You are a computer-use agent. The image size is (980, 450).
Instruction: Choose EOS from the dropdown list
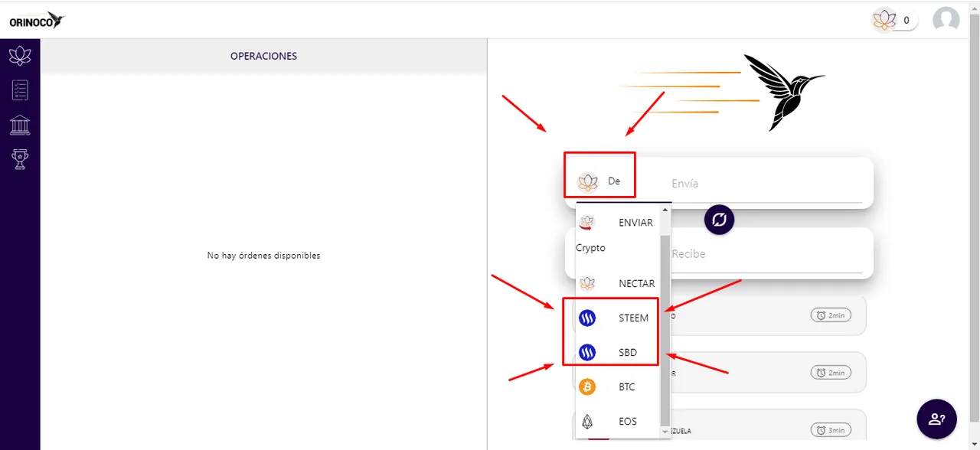pos(618,422)
